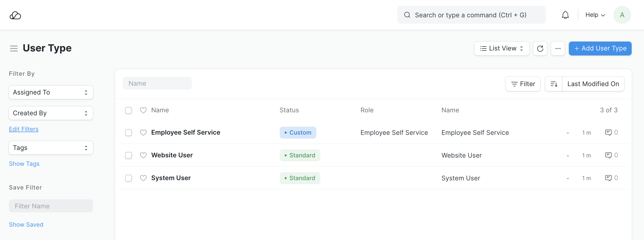
Task: Open the Created By filter dropdown
Action: click(51, 113)
